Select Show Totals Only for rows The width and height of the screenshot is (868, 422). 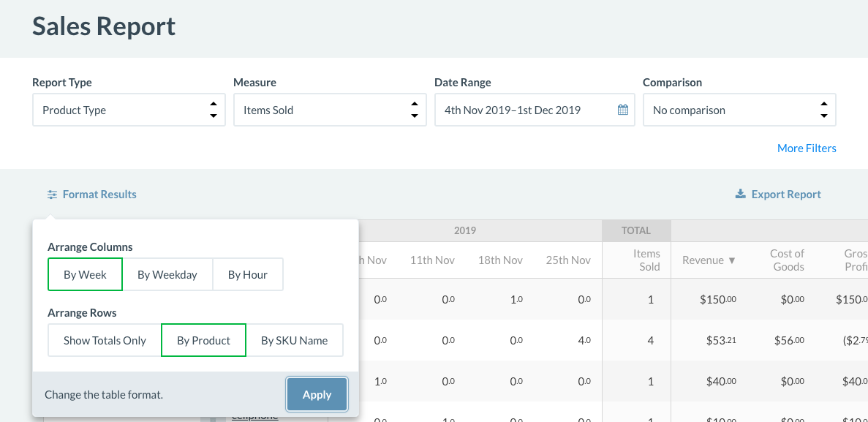coord(105,341)
